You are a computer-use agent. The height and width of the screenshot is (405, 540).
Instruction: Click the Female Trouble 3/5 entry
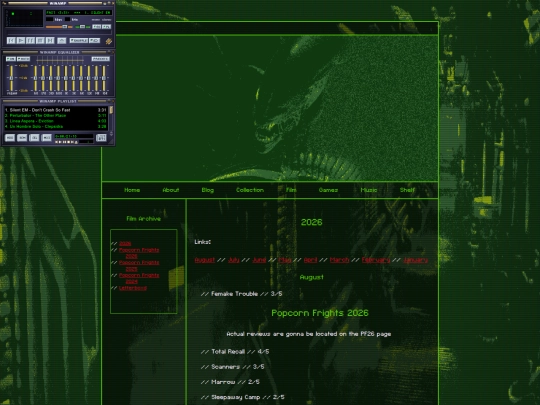tap(241, 294)
